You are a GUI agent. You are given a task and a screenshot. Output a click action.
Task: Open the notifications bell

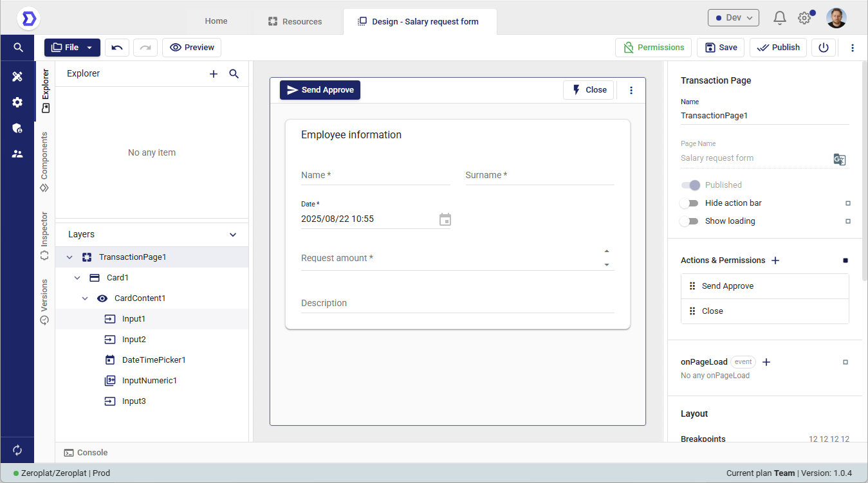pos(779,18)
